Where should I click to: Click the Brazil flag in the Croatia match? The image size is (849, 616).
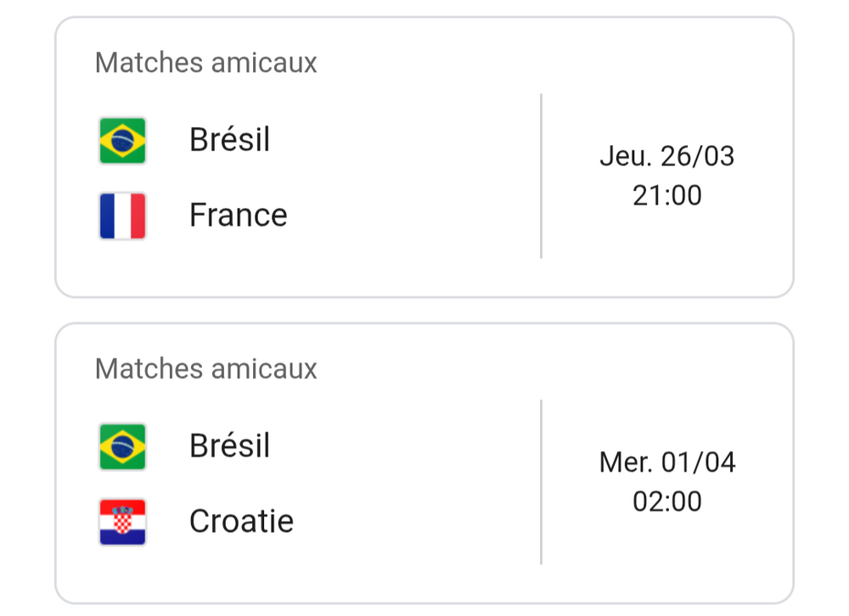[x=122, y=446]
